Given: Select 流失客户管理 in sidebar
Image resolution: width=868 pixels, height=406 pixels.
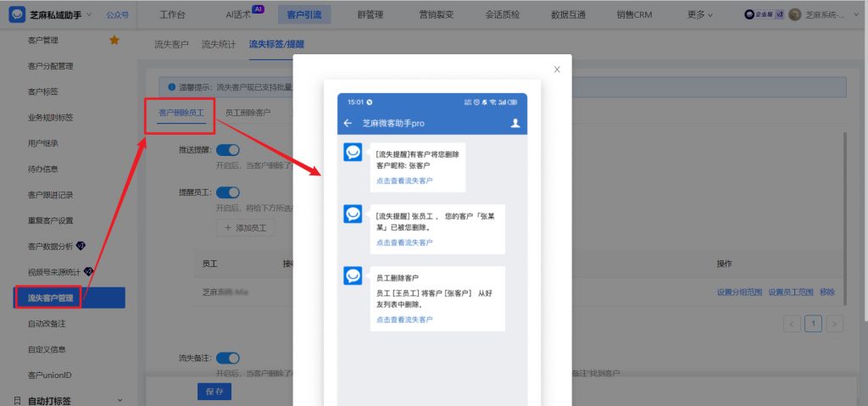Looking at the screenshot, I should (x=70, y=298).
